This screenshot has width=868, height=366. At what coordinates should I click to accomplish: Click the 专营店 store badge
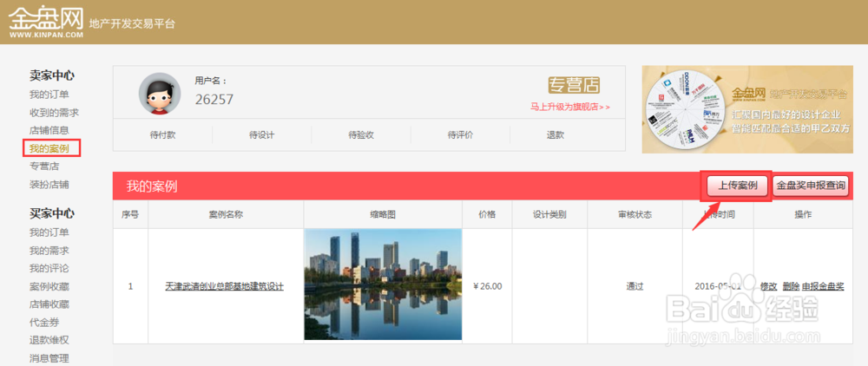[574, 85]
